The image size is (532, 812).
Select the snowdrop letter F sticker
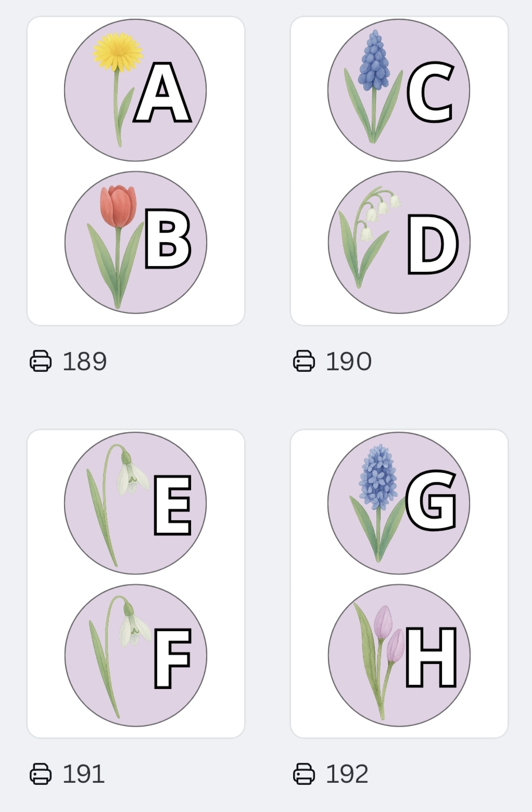tap(135, 655)
